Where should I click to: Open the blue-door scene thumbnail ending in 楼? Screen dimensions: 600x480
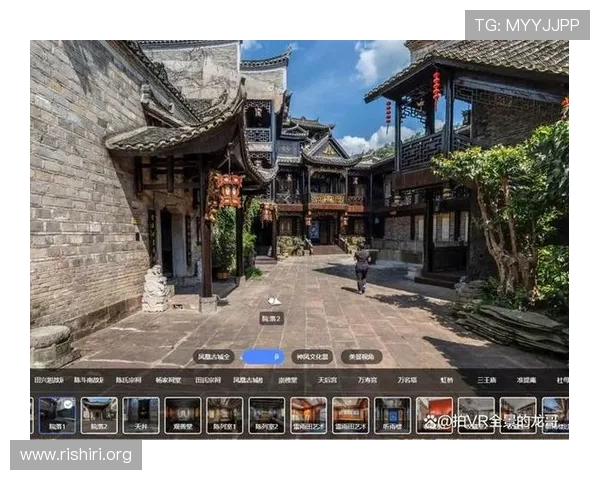(x=393, y=415)
